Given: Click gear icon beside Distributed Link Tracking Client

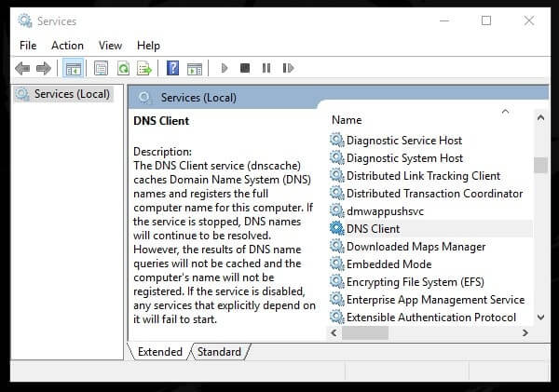Looking at the screenshot, I should [x=337, y=175].
